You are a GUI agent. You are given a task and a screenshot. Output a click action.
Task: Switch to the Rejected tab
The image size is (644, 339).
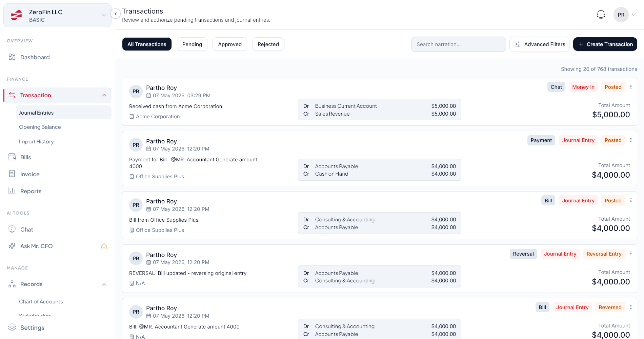click(268, 44)
